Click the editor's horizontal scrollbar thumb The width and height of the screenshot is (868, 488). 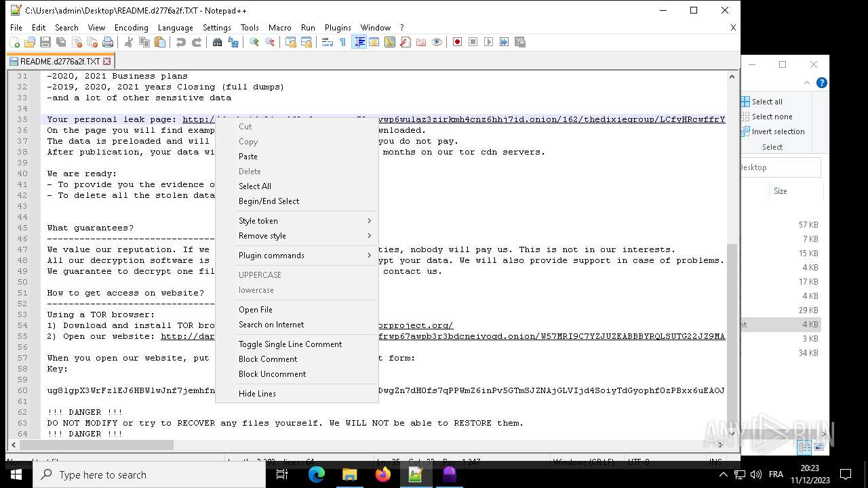click(x=96, y=445)
